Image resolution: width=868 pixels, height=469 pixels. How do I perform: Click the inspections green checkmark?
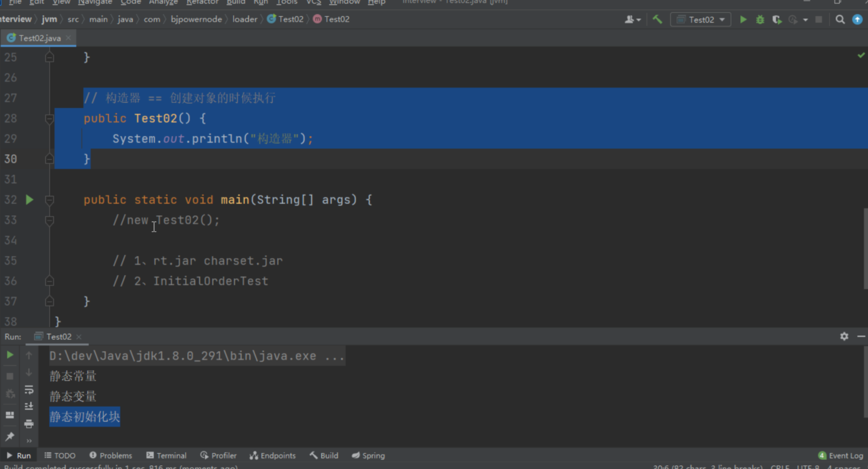pyautogui.click(x=861, y=55)
